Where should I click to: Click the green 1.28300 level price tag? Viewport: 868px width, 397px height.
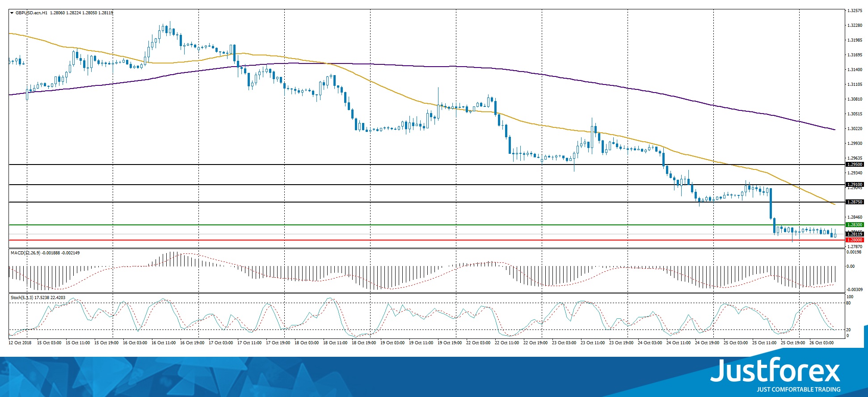pos(855,225)
